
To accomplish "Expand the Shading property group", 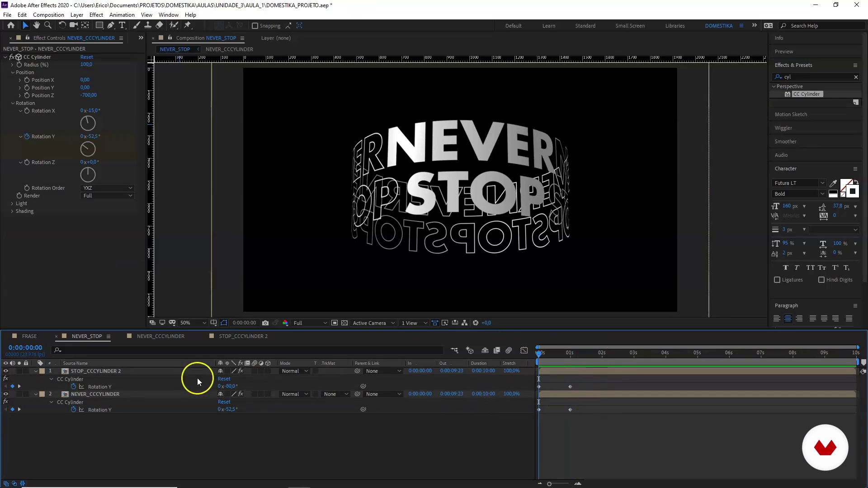I will (x=12, y=211).
